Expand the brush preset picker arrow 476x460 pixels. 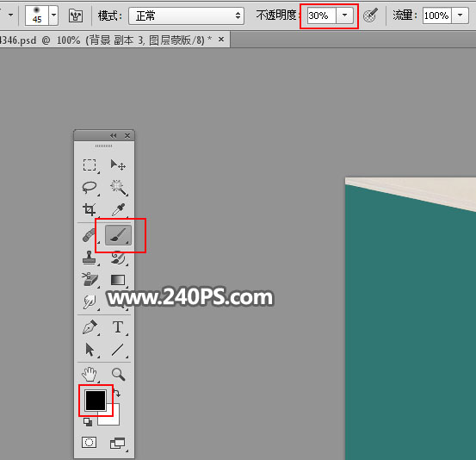tap(53, 16)
